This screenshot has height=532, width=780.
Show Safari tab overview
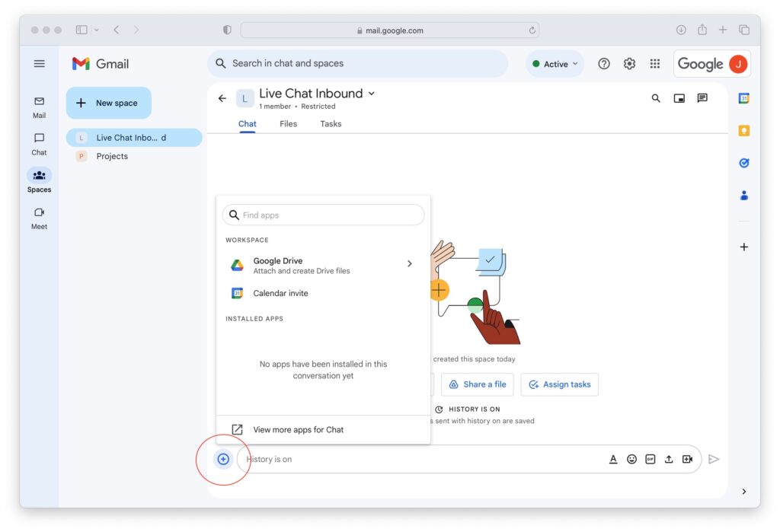click(744, 30)
